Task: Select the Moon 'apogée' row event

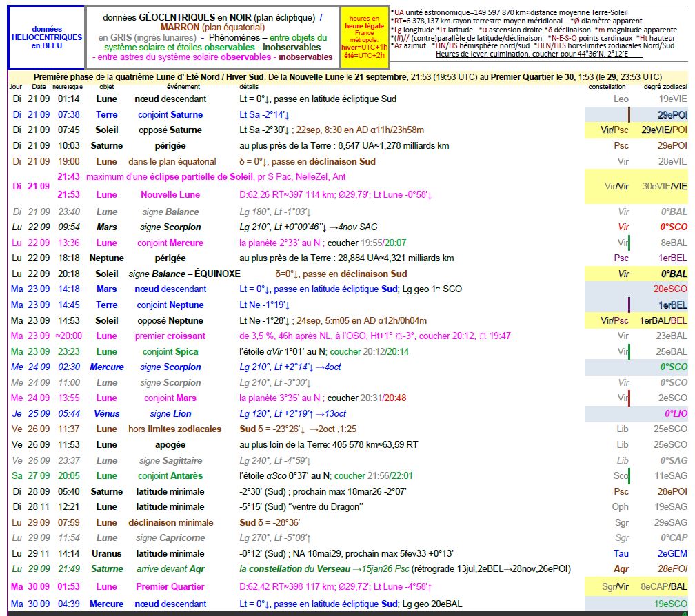Action: click(x=169, y=444)
